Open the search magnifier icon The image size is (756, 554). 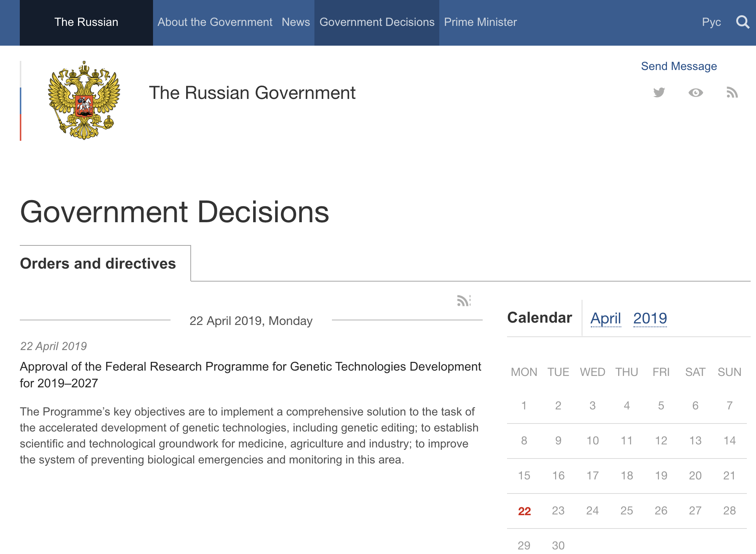coord(742,22)
